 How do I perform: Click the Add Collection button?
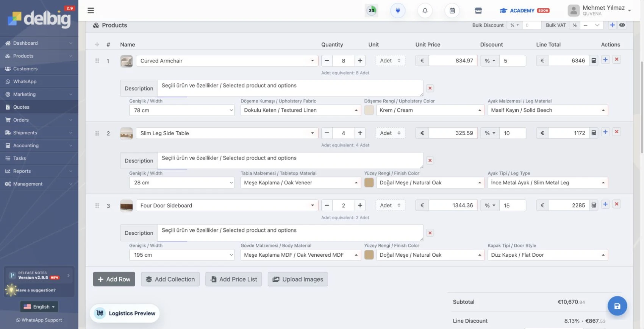(170, 279)
